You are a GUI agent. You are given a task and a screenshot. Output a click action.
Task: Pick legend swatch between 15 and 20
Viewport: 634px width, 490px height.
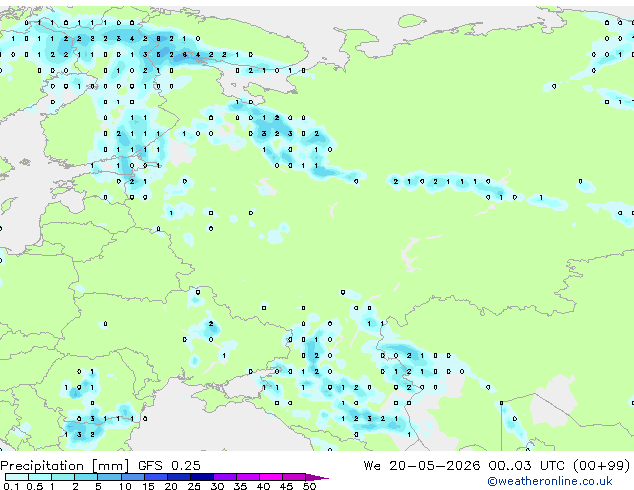(155, 477)
